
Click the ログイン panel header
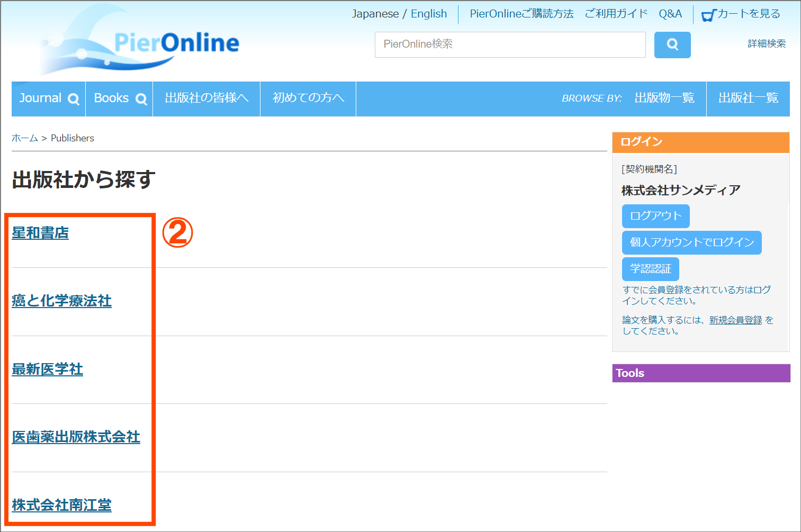click(x=700, y=142)
